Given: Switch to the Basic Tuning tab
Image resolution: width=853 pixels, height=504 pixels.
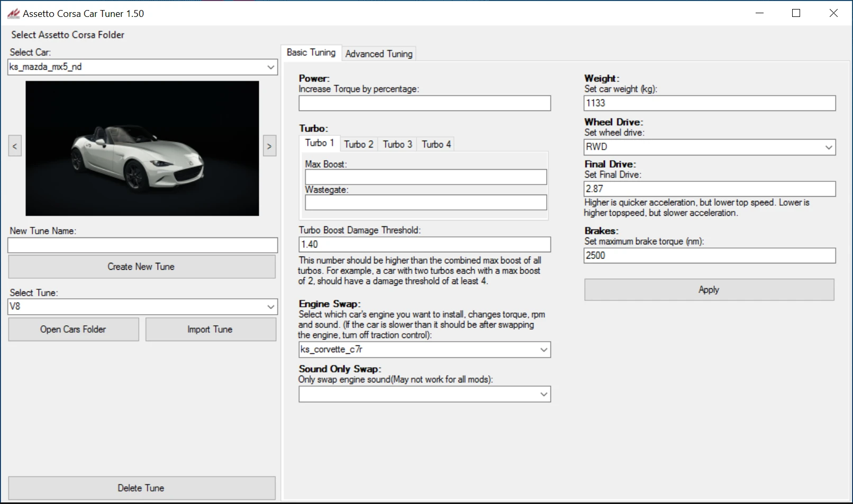Looking at the screenshot, I should 311,52.
